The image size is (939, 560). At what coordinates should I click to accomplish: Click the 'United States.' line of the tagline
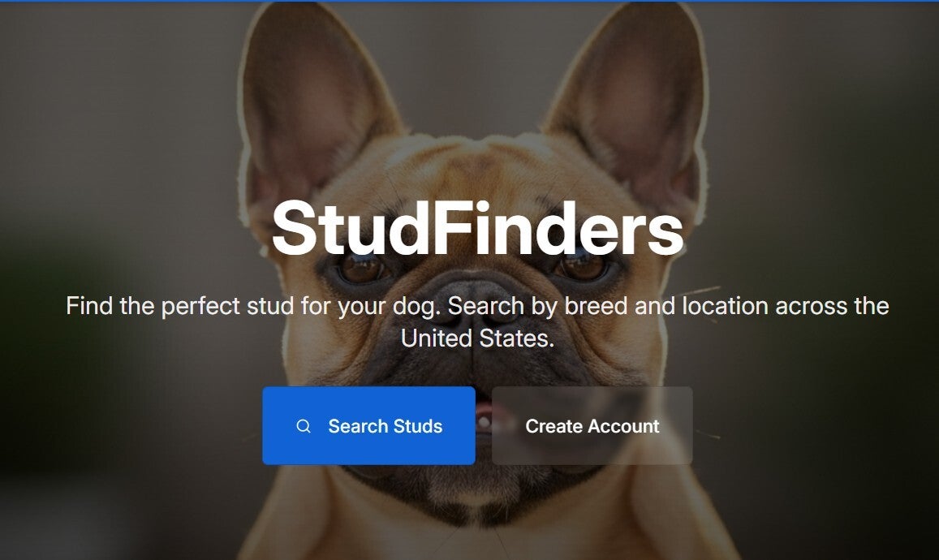(477, 338)
